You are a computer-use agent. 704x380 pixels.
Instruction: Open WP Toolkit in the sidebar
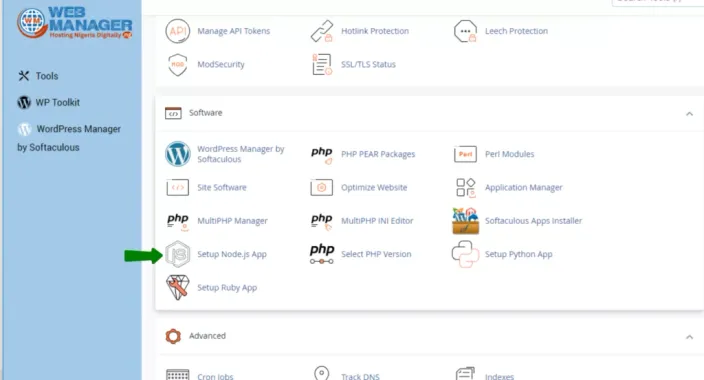click(x=48, y=102)
